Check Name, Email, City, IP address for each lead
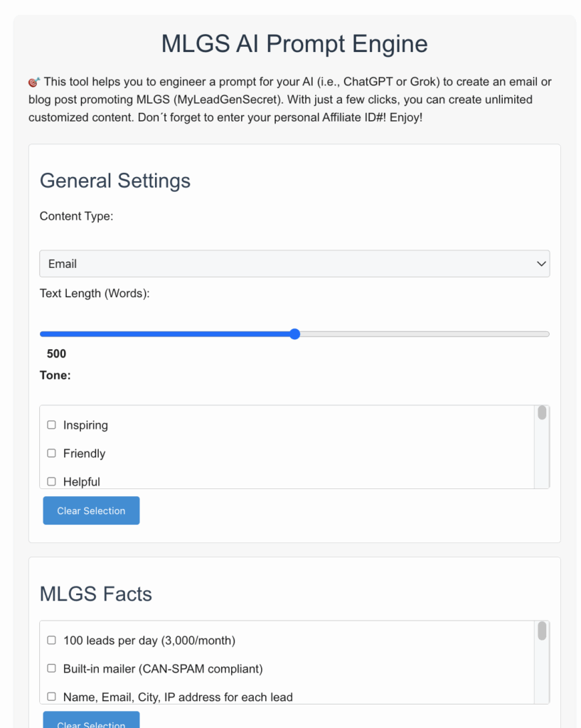581x728 pixels. coord(51,697)
